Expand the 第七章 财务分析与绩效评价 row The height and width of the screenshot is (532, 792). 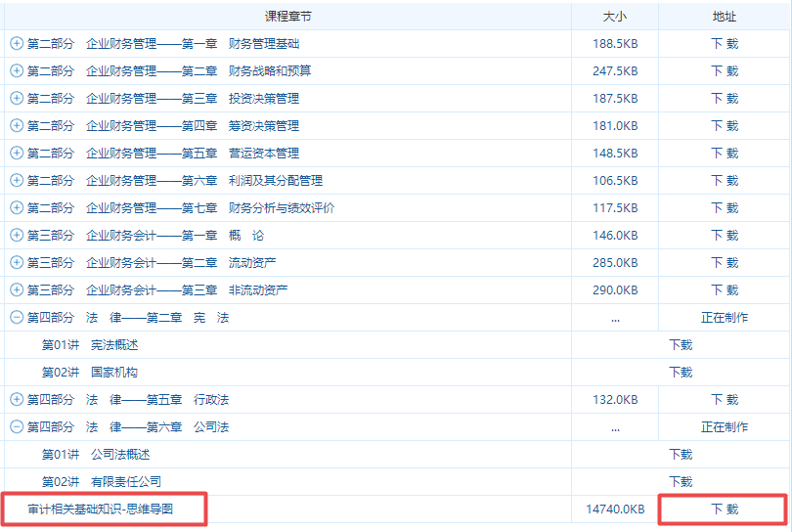click(x=17, y=207)
